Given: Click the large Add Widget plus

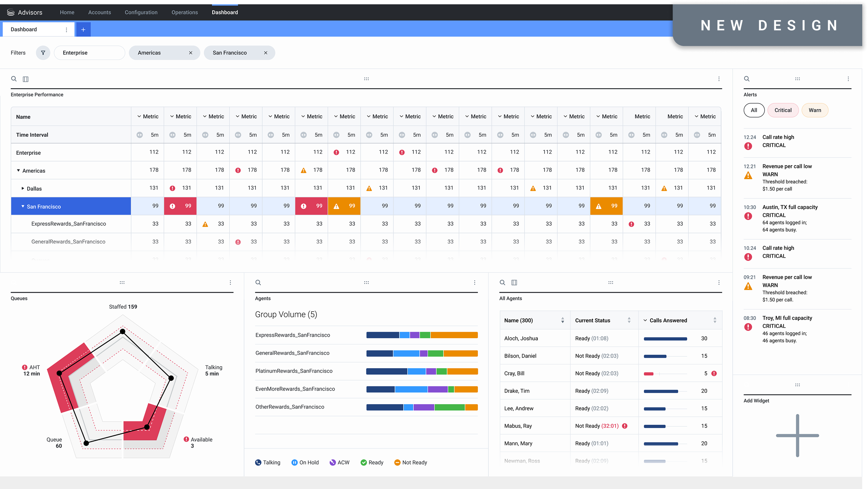Looking at the screenshot, I should pos(797,436).
